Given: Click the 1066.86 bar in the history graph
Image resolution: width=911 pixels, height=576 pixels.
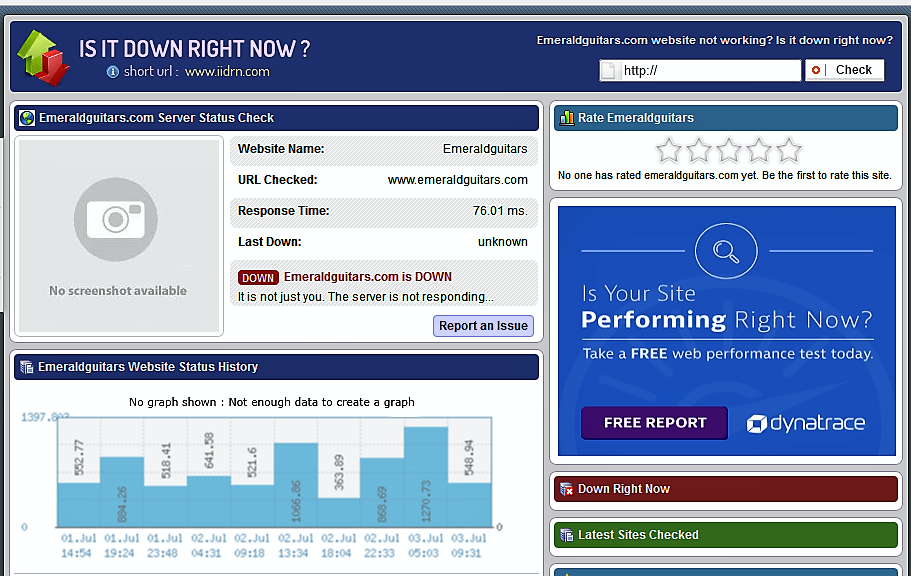Looking at the screenshot, I should 296,485.
